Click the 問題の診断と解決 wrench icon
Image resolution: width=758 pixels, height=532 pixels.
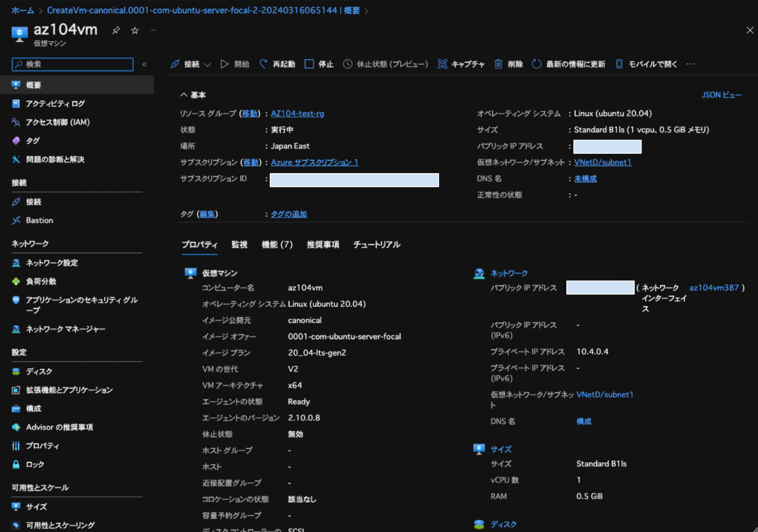click(x=16, y=159)
